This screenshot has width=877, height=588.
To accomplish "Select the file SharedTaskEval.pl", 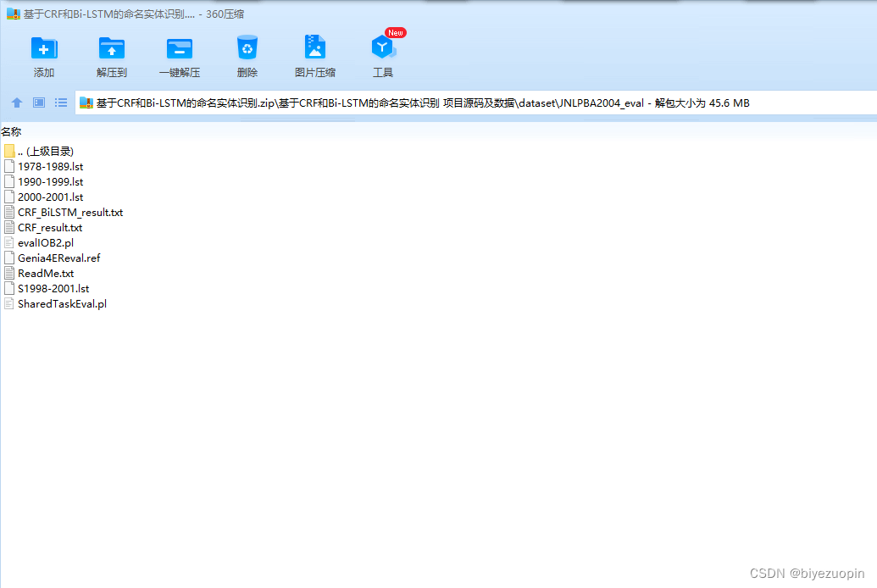I will tap(62, 304).
